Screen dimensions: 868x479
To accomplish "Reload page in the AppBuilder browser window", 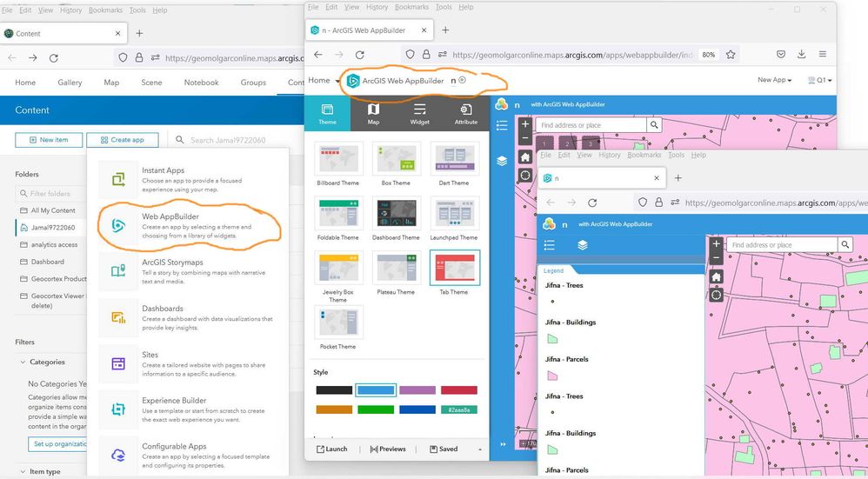I will click(x=360, y=55).
